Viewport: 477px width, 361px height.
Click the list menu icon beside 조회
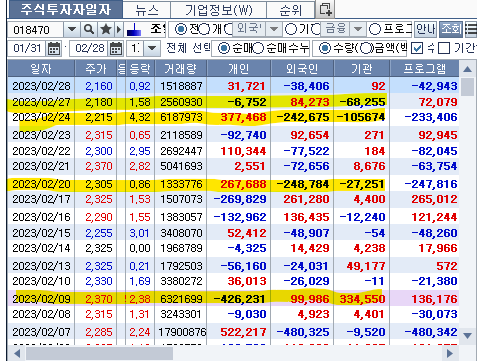pyautogui.click(x=471, y=30)
